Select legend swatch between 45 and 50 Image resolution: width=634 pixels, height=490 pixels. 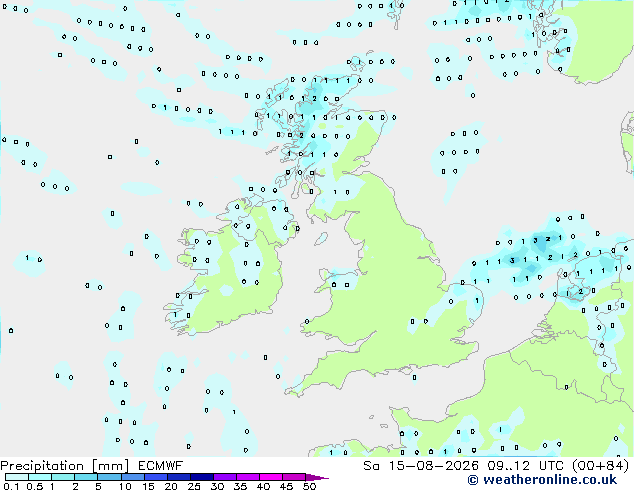click(294, 477)
